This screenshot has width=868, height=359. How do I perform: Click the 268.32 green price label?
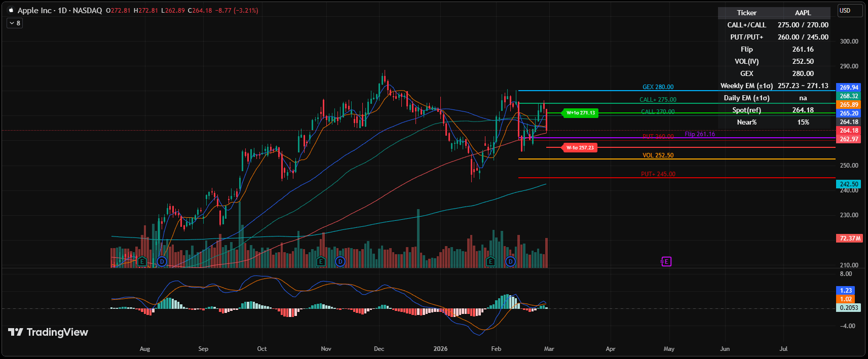pos(849,96)
